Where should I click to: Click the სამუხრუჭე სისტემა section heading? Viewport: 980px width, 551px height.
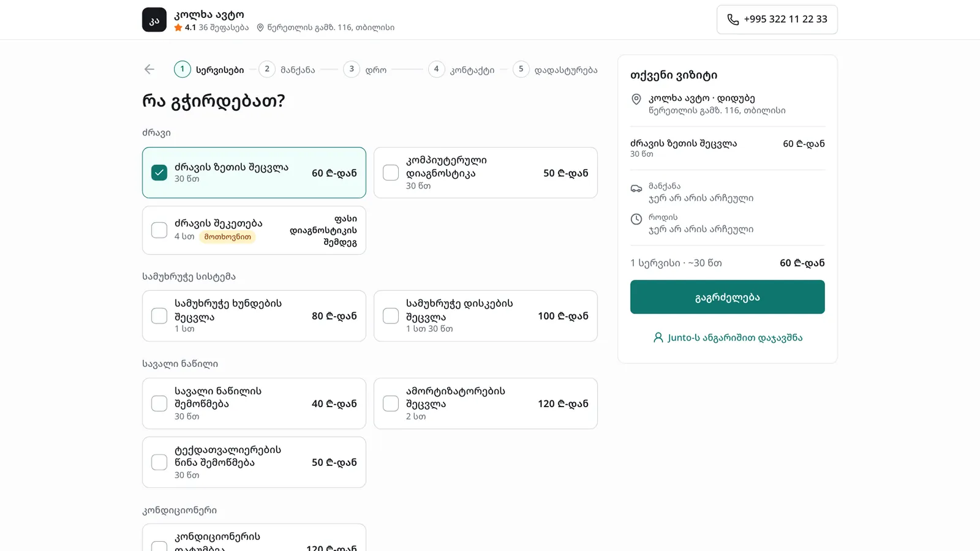pos(189,276)
